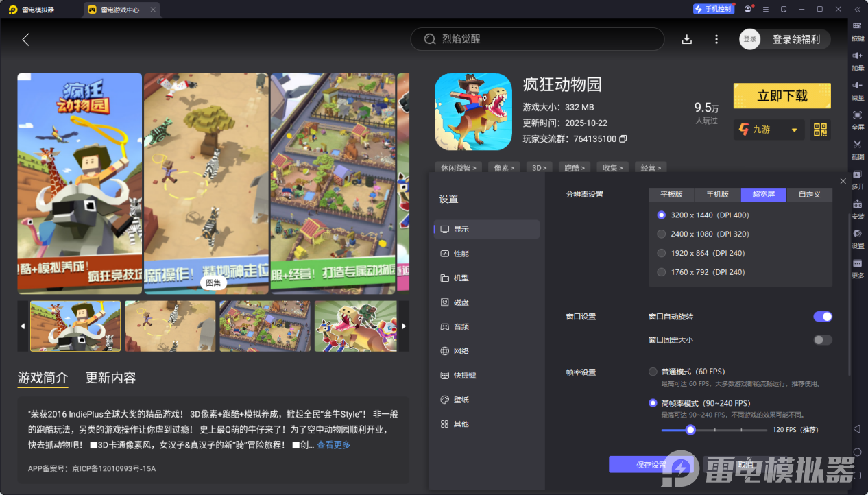Open the 机型 settings category

pos(487,278)
